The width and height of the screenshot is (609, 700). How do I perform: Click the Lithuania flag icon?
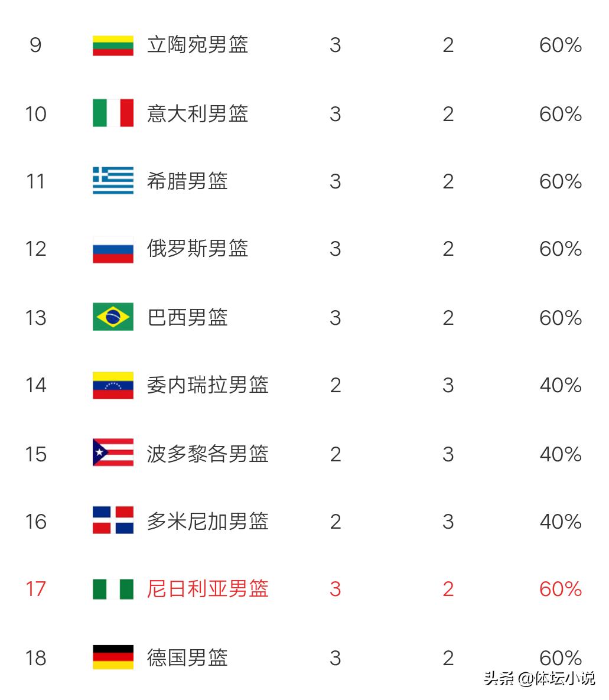113,45
